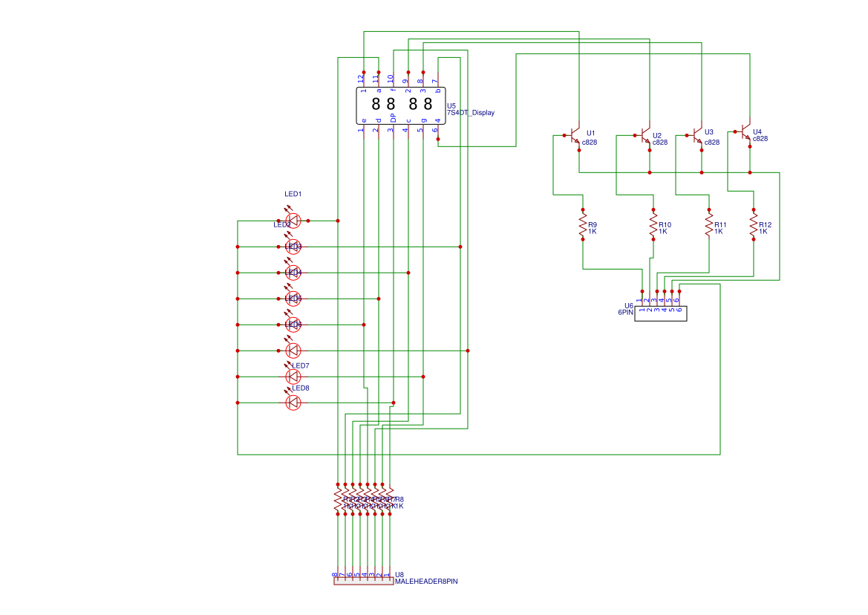Select the LED symbol below the LED7 label
868x615 pixels.
pos(293,377)
